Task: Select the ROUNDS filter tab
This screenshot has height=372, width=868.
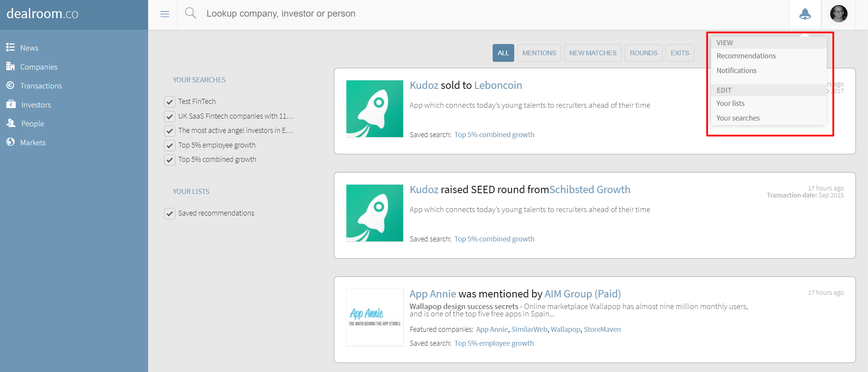Action: coord(643,53)
